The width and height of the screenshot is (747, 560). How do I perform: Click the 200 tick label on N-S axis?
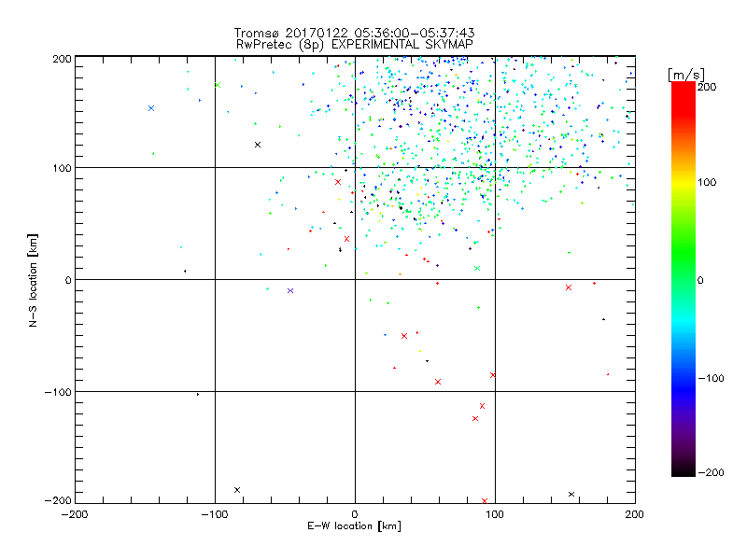click(x=62, y=59)
